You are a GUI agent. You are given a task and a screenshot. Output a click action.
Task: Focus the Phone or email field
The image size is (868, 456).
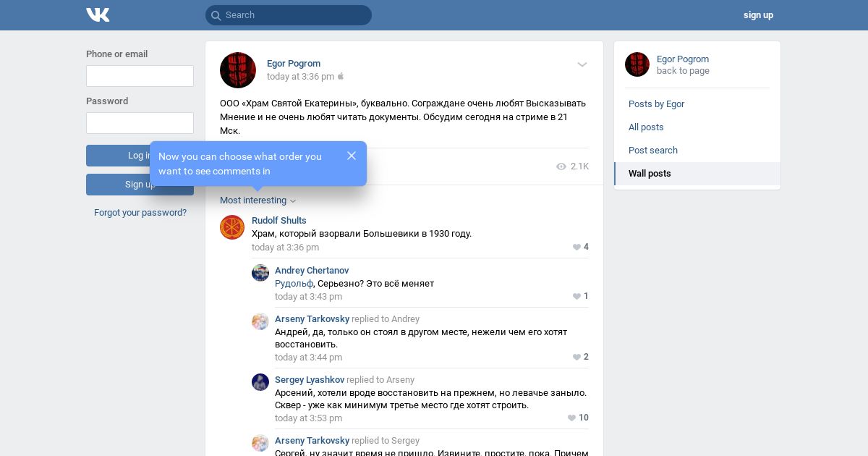pyautogui.click(x=140, y=76)
